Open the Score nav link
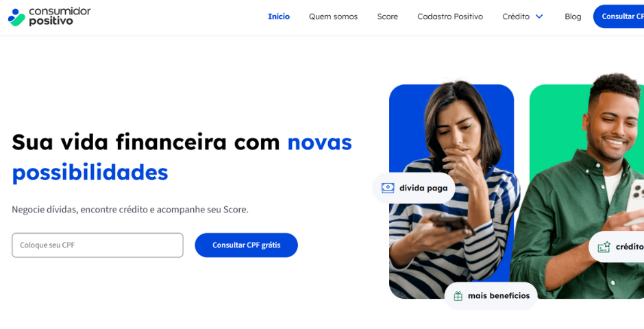644x329 pixels. 387,16
